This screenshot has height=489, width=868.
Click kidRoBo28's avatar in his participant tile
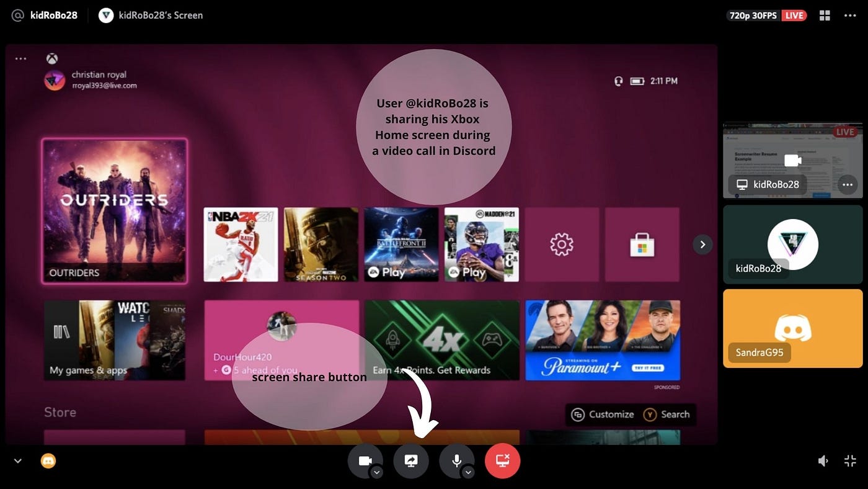[x=792, y=244]
